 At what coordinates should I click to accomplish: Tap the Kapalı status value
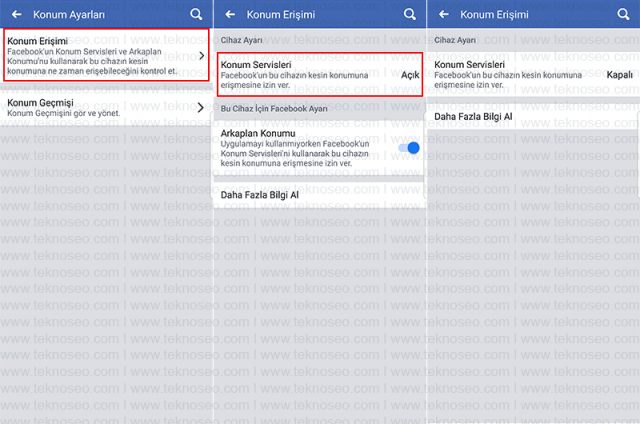619,75
